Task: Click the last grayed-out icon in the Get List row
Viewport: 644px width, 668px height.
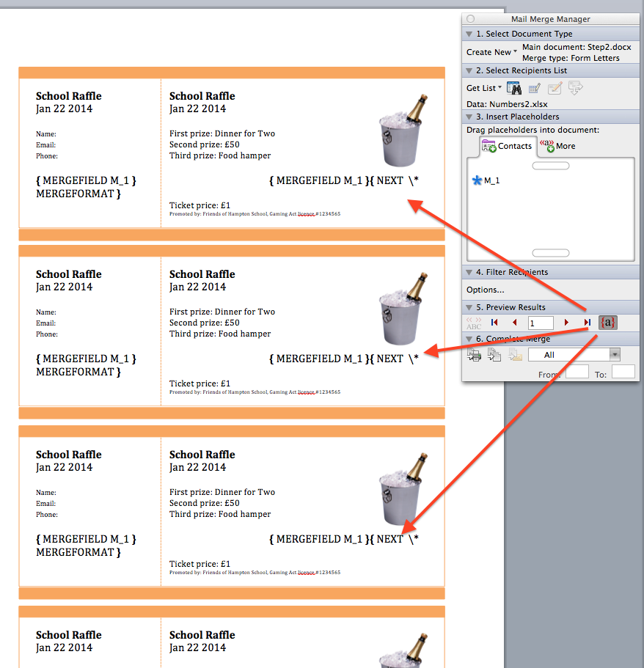Action: click(x=575, y=88)
